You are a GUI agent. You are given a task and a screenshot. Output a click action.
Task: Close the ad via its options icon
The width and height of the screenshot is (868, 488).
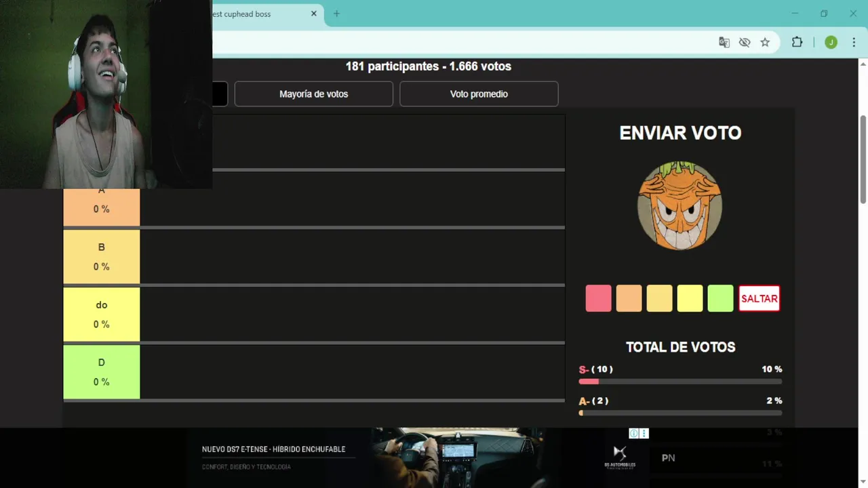click(x=644, y=433)
